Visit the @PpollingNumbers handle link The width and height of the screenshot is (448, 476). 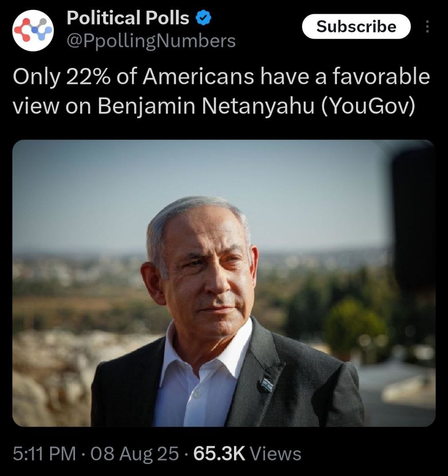[151, 41]
